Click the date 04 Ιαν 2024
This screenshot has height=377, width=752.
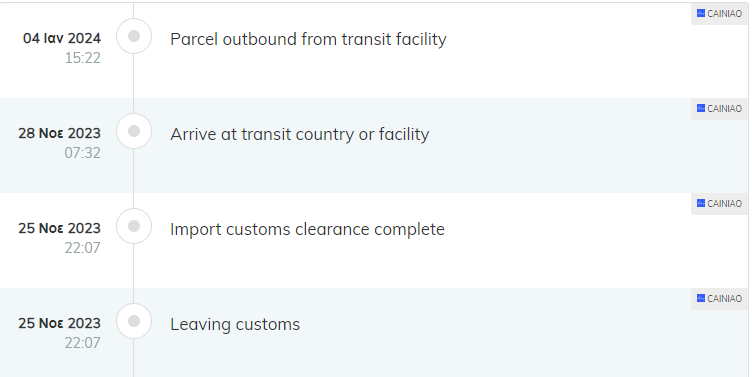[62, 38]
